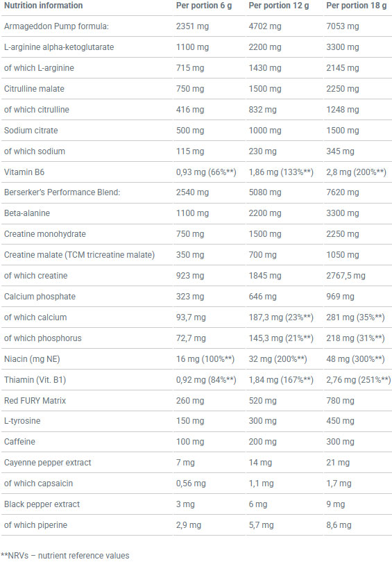The width and height of the screenshot is (392, 562).
Task: Click the '2767,5 mg' creatine value
Action: 346,276
